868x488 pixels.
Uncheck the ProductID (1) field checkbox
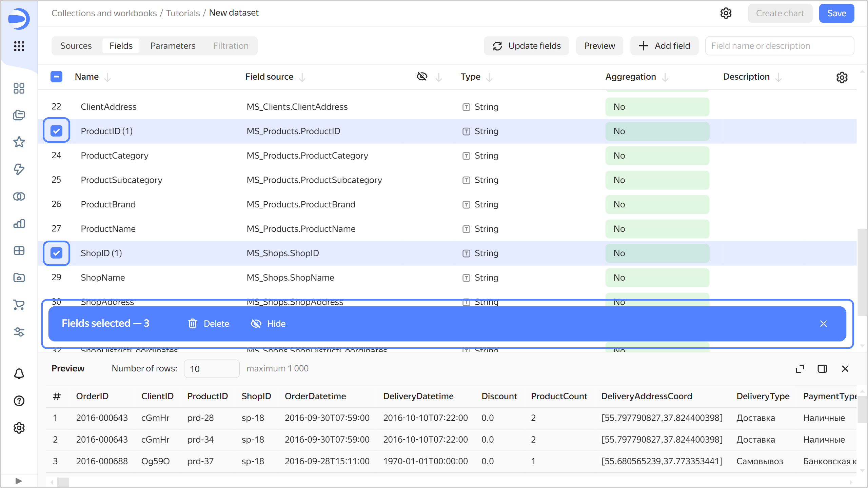coord(56,131)
